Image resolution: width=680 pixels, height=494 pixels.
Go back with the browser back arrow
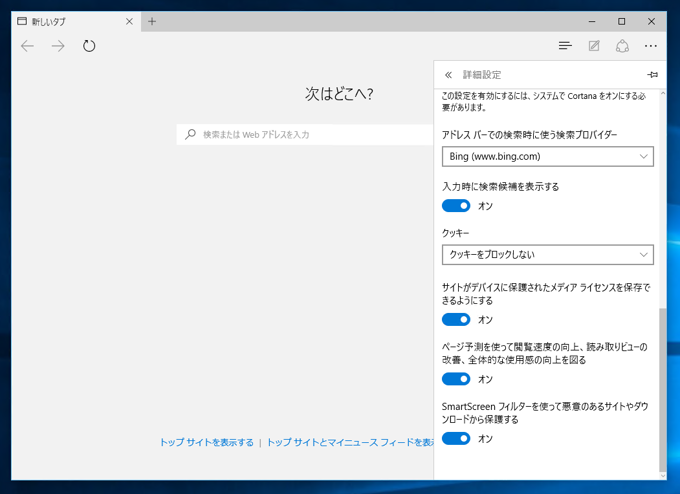(x=27, y=46)
